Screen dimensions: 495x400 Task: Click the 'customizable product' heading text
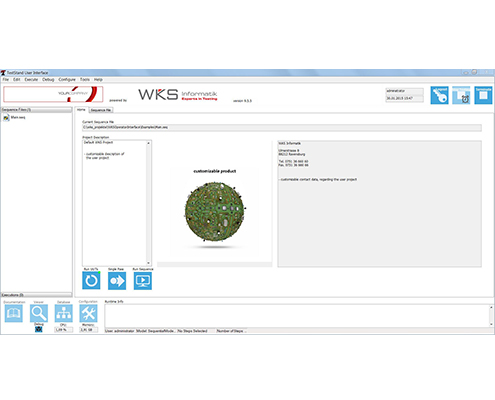215,171
